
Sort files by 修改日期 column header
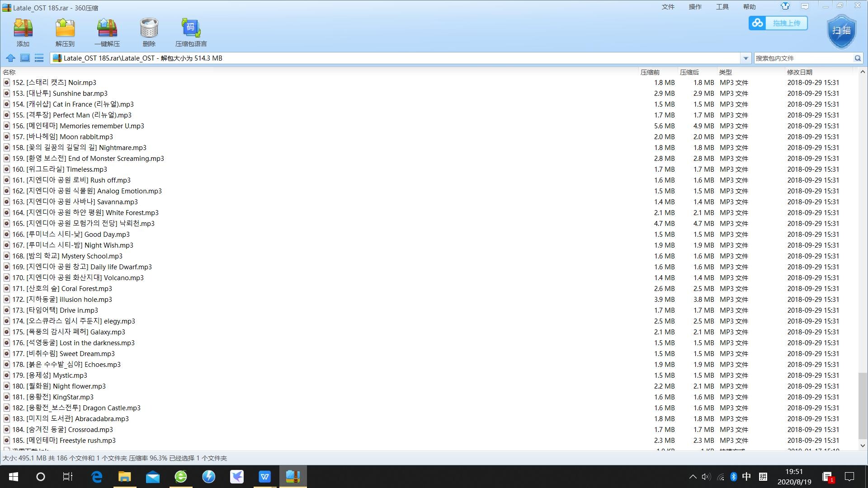coord(799,72)
